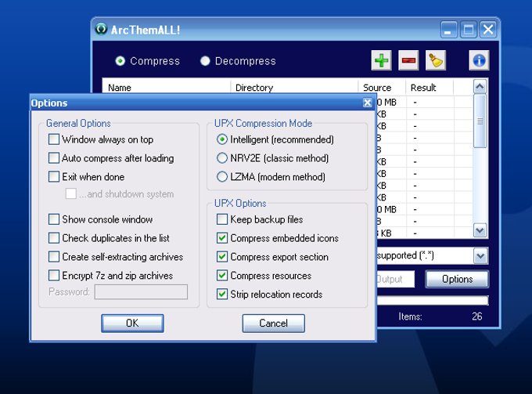Click the file list scroll down arrow
The width and height of the screenshot is (532, 394).
(x=480, y=230)
